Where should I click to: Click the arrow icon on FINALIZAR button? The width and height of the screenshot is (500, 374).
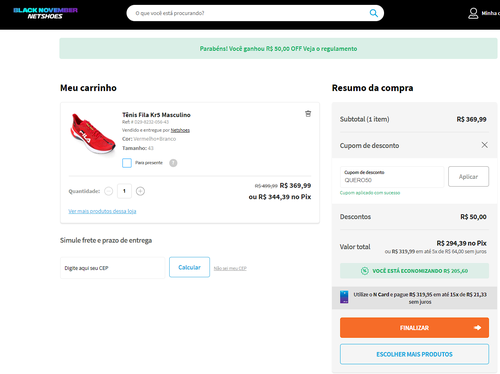477,328
